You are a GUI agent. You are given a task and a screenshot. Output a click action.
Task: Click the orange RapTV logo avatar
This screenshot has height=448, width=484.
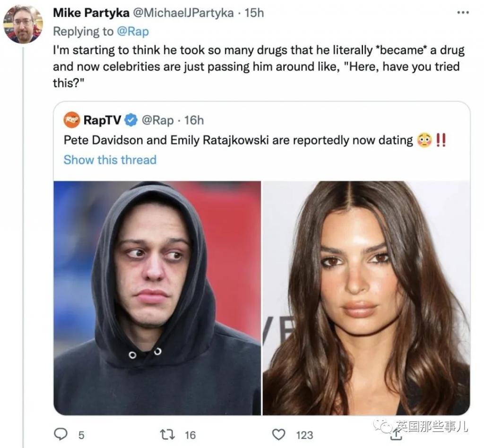72,120
